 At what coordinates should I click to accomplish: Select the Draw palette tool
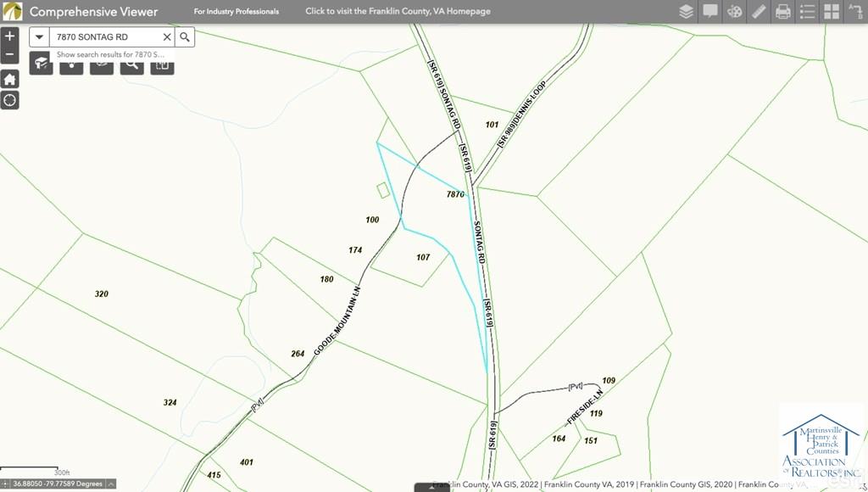click(735, 11)
